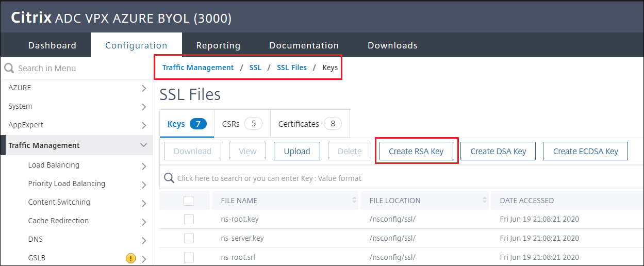Click the Upload button

click(297, 151)
